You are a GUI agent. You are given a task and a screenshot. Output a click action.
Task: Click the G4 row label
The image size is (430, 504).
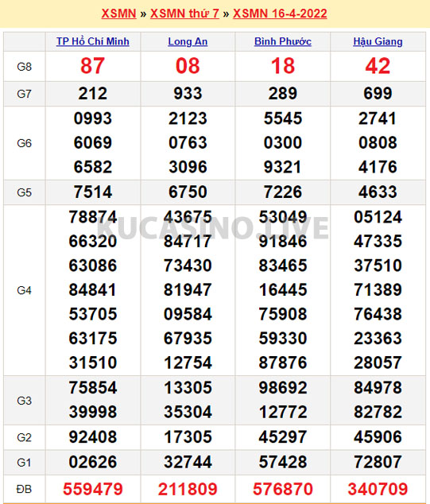[x=24, y=290]
